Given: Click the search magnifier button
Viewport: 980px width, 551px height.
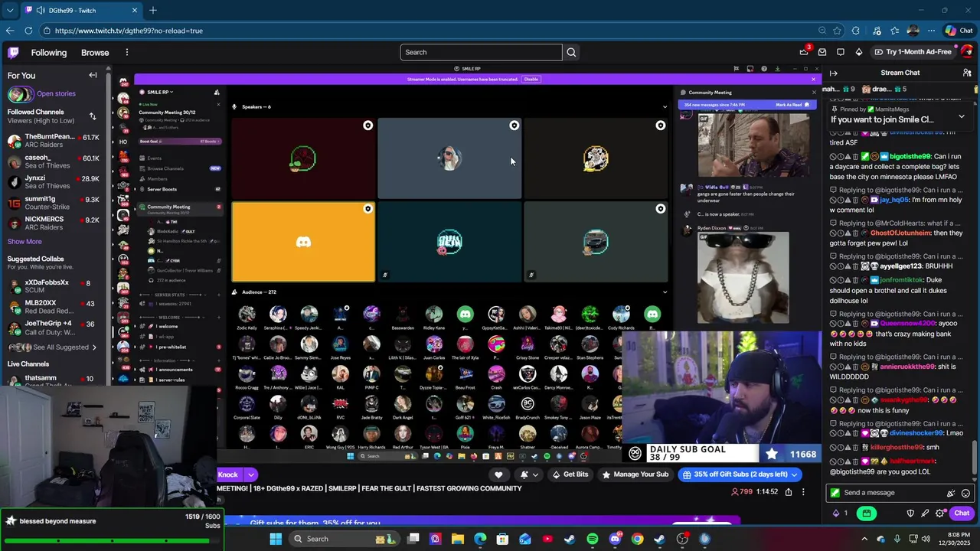Looking at the screenshot, I should point(570,52).
